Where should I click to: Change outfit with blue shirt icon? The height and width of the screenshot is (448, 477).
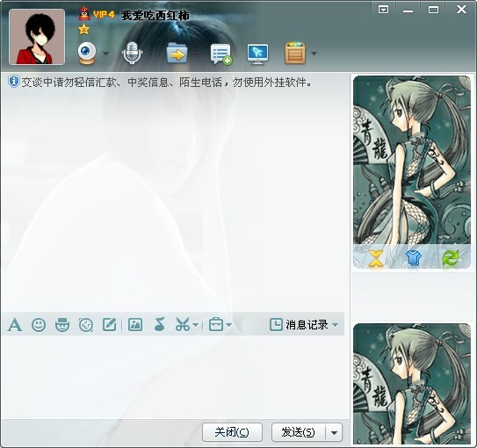point(414,258)
